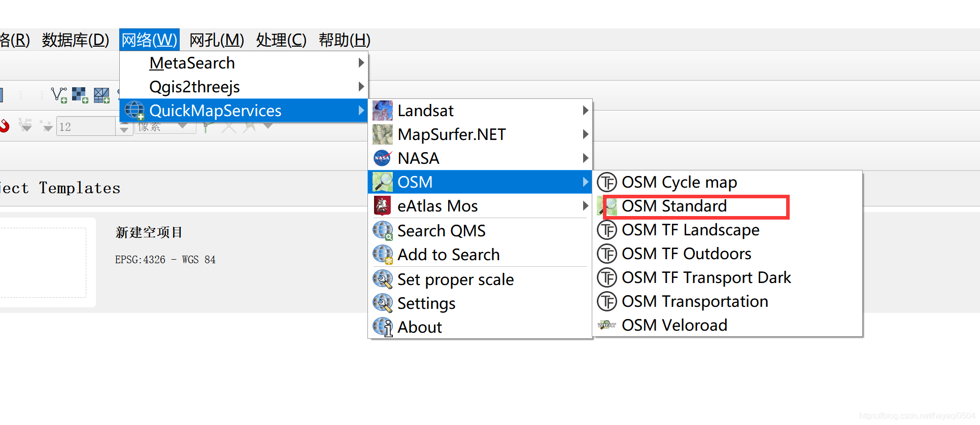
Task: Click the OSM TF Outdoors icon
Action: click(x=607, y=254)
